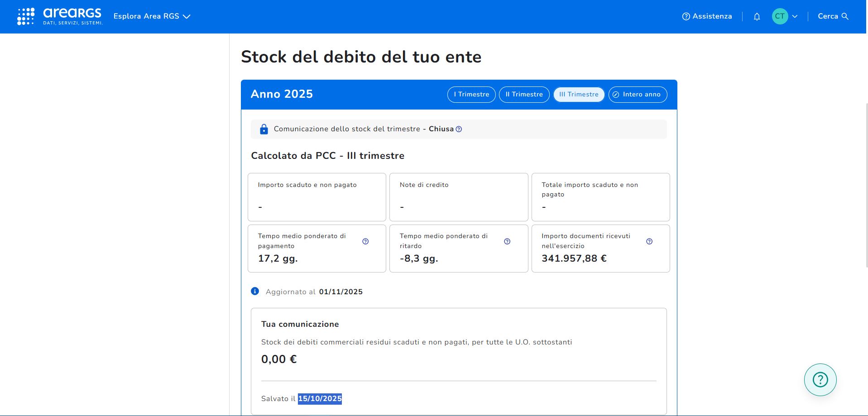The height and width of the screenshot is (416, 868).
Task: Select the III Trimestre tab
Action: [579, 95]
